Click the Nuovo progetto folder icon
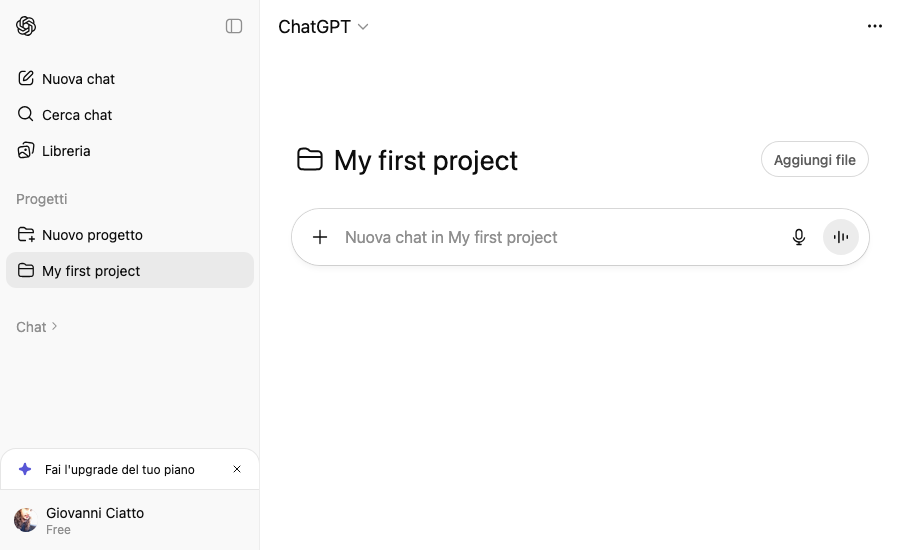The height and width of the screenshot is (550, 901). point(26,235)
